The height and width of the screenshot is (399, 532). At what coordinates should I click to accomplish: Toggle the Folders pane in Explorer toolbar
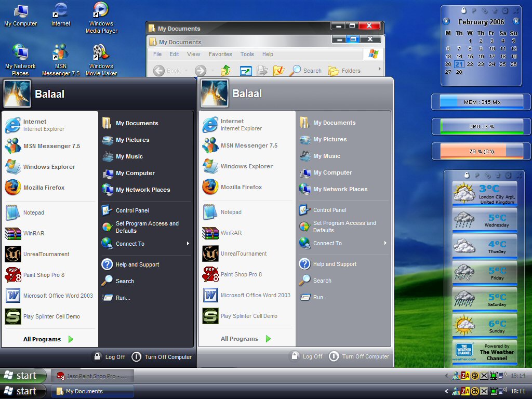click(x=344, y=71)
